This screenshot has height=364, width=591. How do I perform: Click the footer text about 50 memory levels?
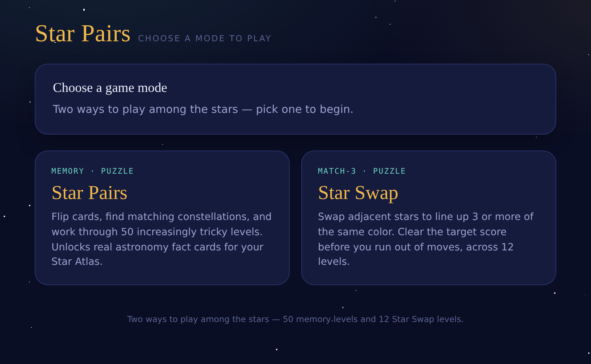pos(295,319)
